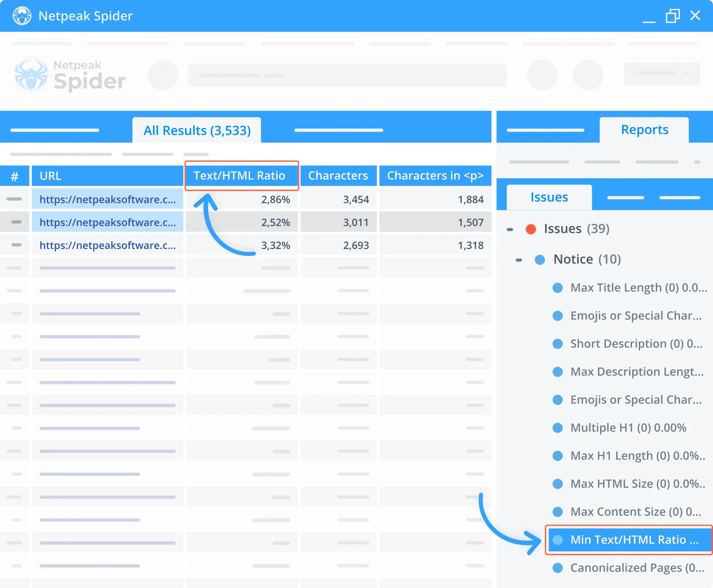Image resolution: width=713 pixels, height=588 pixels.
Task: Select the Issues (39) tree item
Action: click(x=577, y=229)
